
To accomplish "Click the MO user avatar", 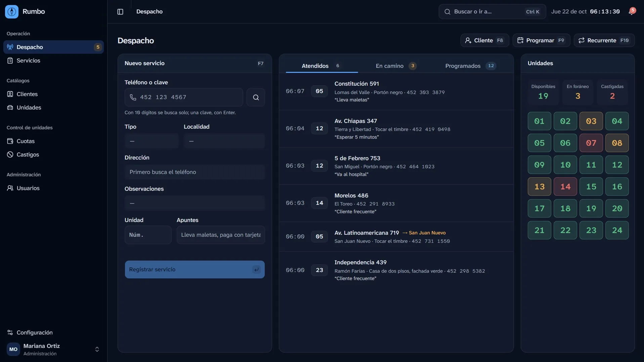I will pyautogui.click(x=13, y=349).
